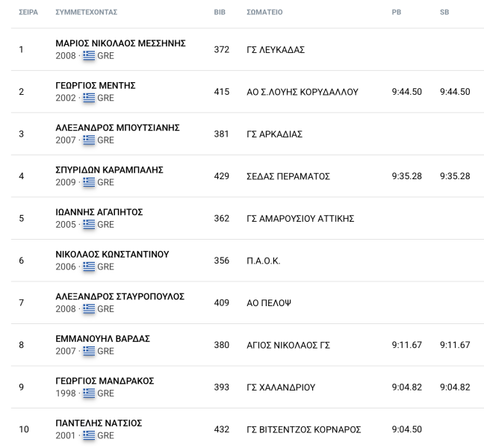
Task: Click flag icon under ΝΙΚΟΛΑΟΣ ΚΩΝΣΤΑΝΤΙΝΟΥ
Action: tap(89, 267)
